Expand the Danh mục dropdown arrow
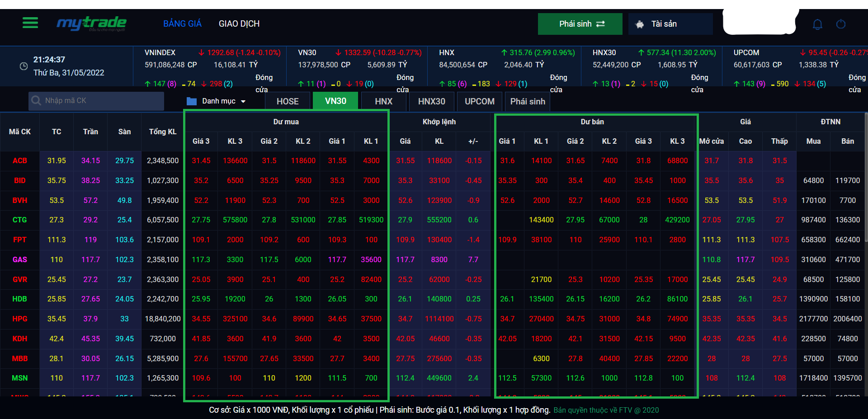This screenshot has height=419, width=868. 243,102
